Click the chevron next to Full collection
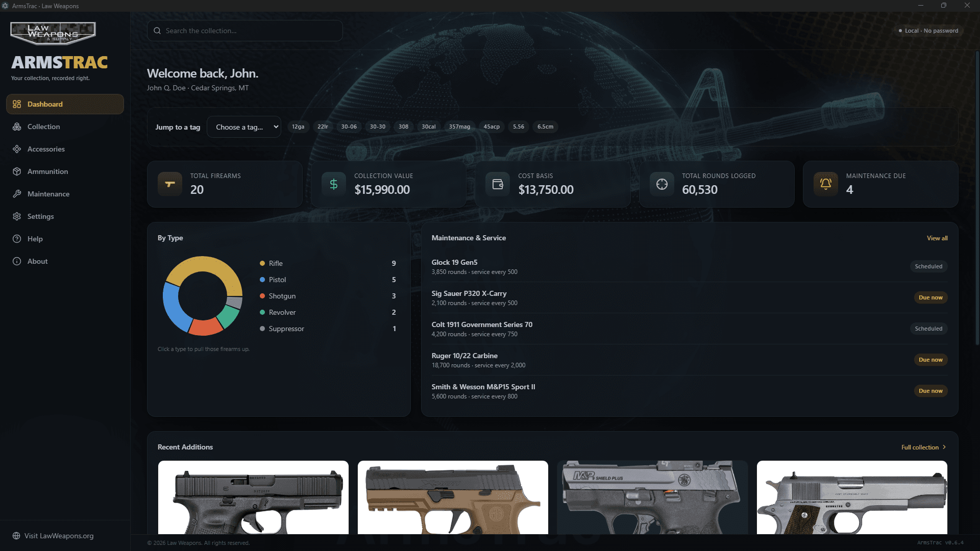The image size is (980, 551). (x=944, y=447)
